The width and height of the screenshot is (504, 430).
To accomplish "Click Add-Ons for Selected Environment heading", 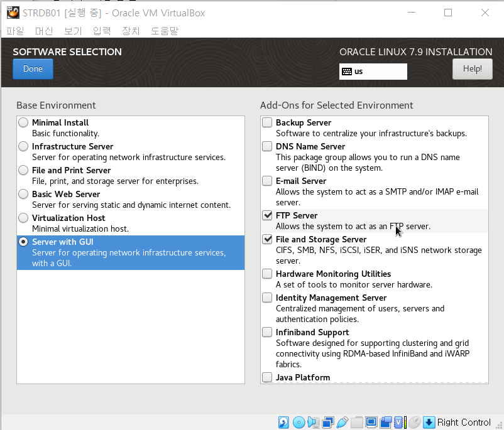I will point(337,105).
